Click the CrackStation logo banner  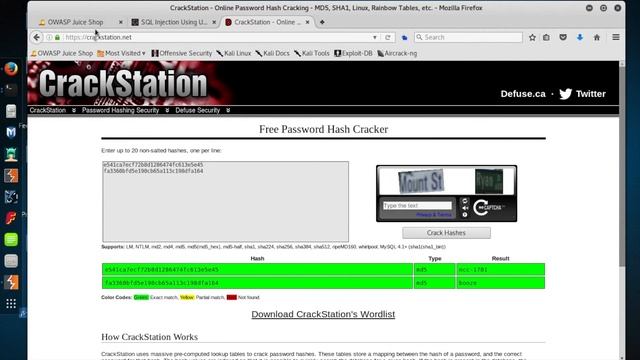pos(123,83)
